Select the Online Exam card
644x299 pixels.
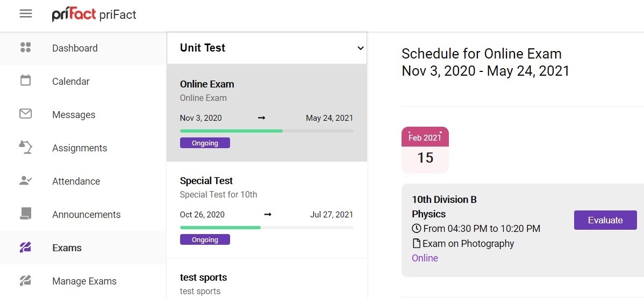point(267,113)
